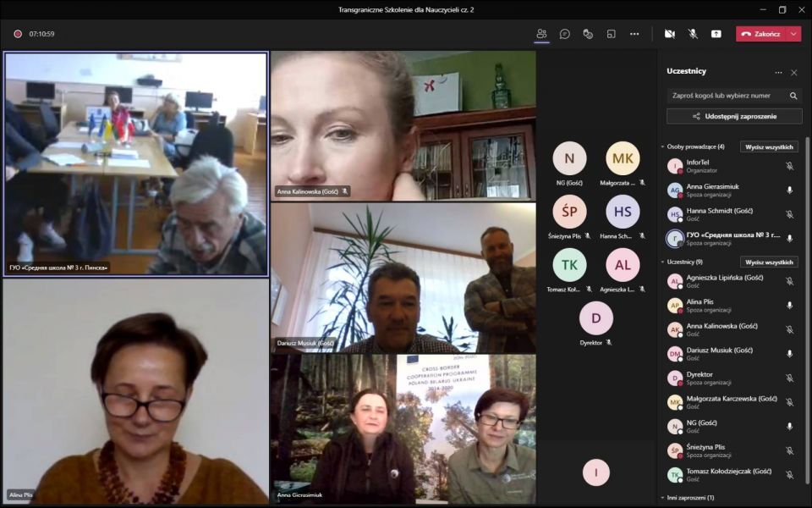The image size is (812, 508).
Task: Toggle the camera on in toolbar
Action: tap(669, 34)
